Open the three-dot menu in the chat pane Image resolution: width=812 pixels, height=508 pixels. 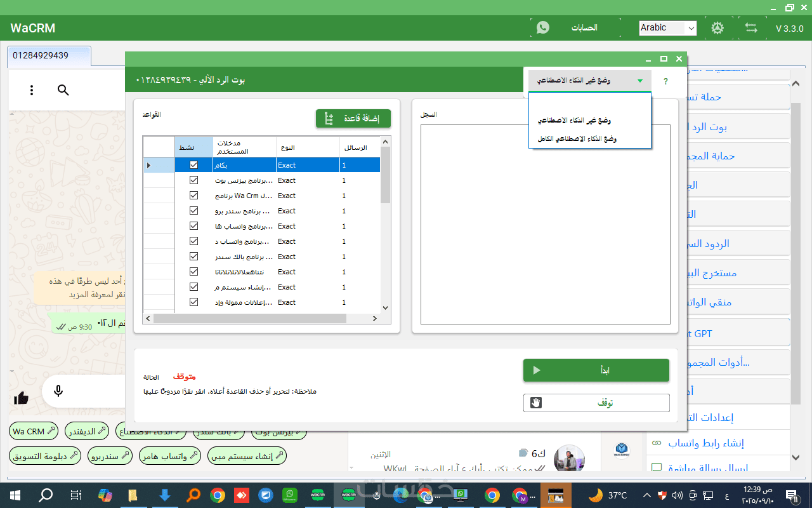[x=32, y=90]
